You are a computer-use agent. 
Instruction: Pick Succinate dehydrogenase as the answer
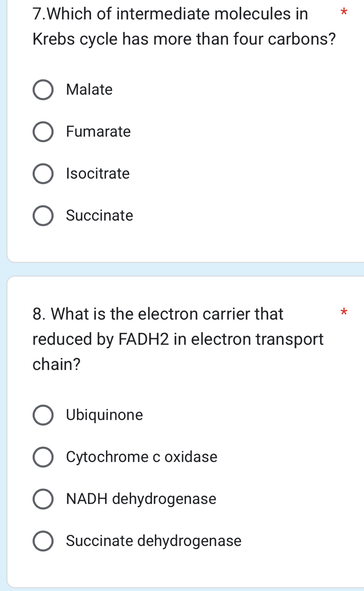[43, 541]
